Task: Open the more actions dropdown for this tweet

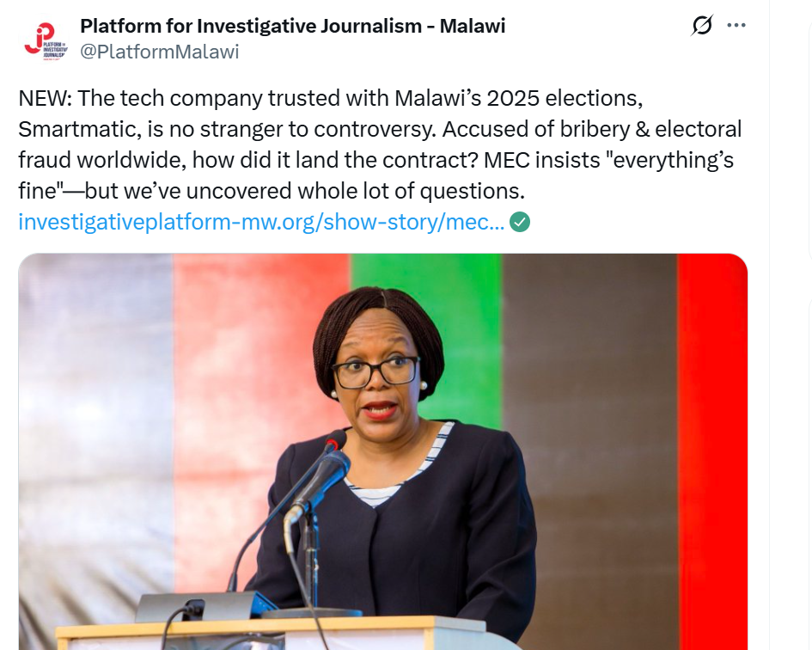Action: point(736,25)
